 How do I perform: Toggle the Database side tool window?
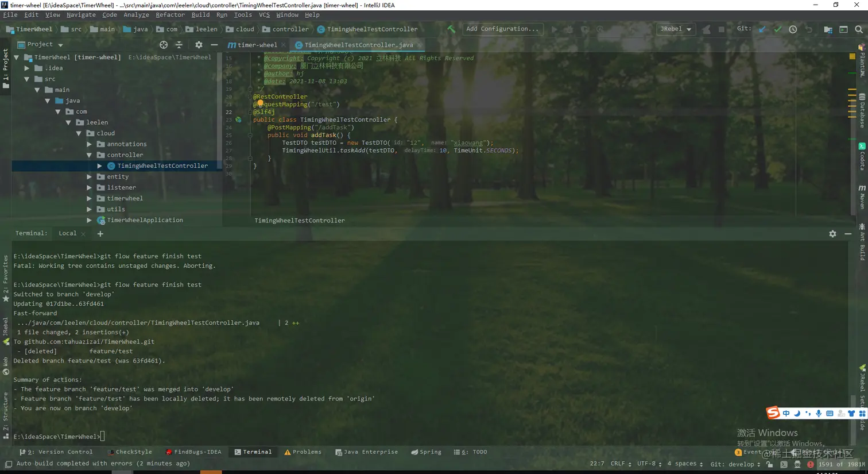tap(862, 110)
